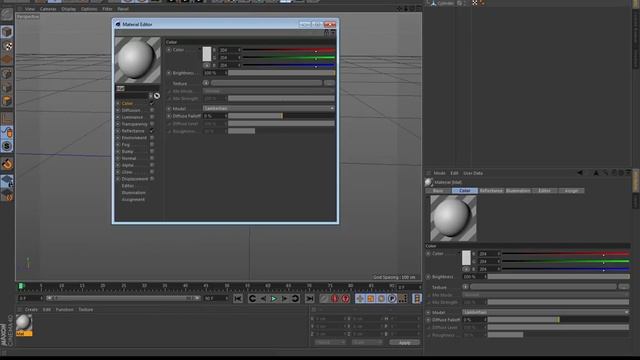Image resolution: width=640 pixels, height=360 pixels.
Task: Enable the Fog channel checkbox
Action: 152,144
